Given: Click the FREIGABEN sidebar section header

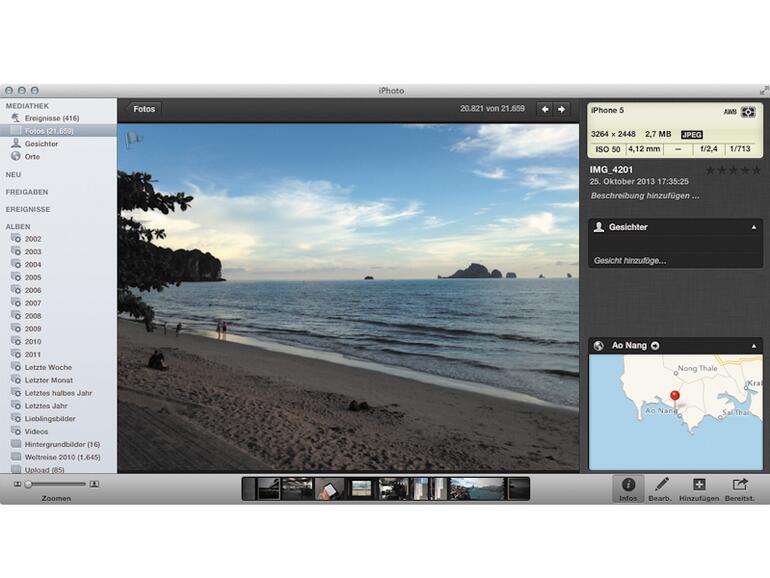Looking at the screenshot, I should [27, 192].
